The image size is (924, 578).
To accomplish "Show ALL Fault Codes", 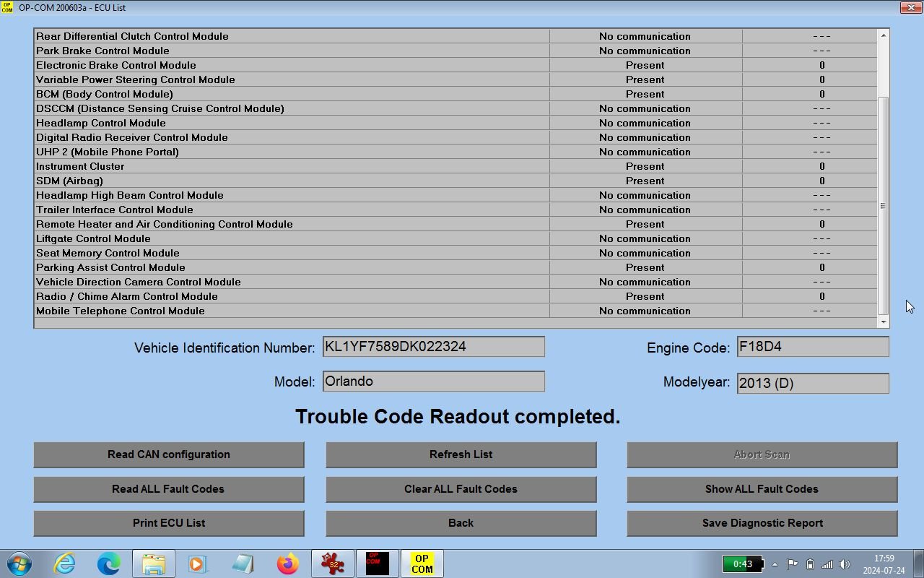I will (762, 489).
